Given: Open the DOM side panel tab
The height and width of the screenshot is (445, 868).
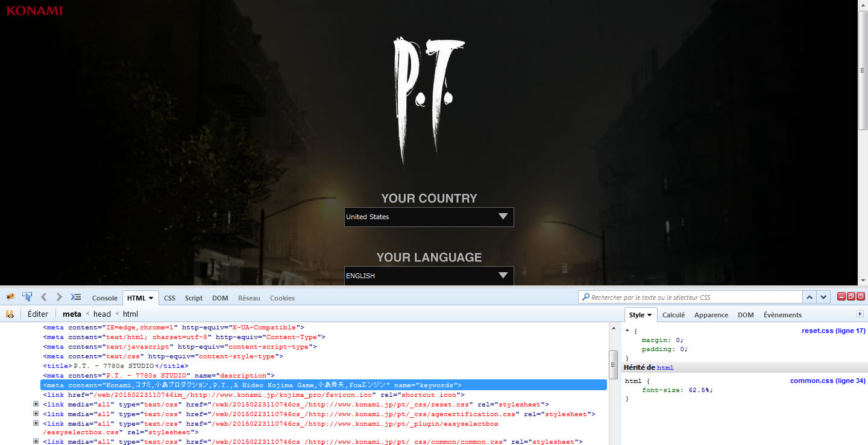Looking at the screenshot, I should [x=746, y=315].
